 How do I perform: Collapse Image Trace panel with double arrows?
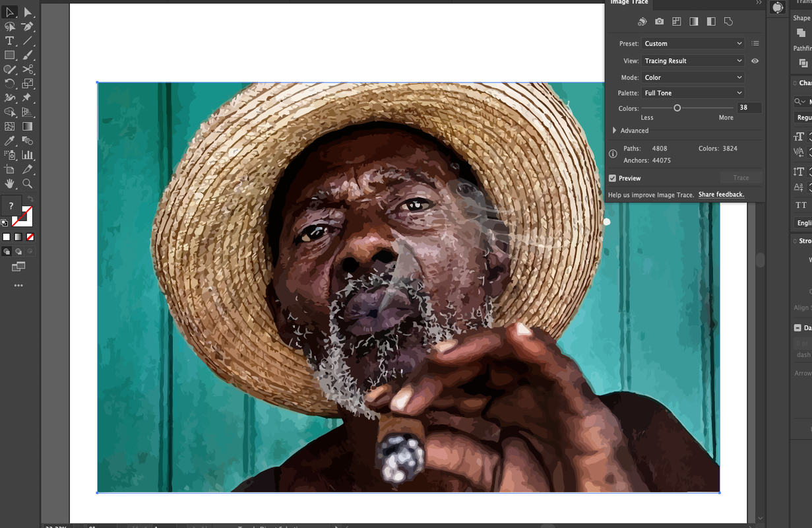pos(759,3)
